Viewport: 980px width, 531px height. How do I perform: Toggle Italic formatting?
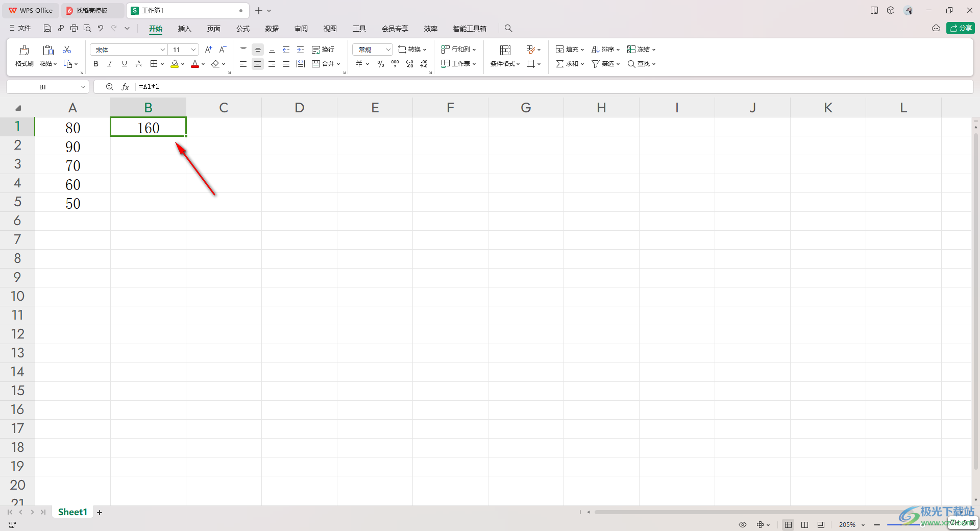(110, 64)
